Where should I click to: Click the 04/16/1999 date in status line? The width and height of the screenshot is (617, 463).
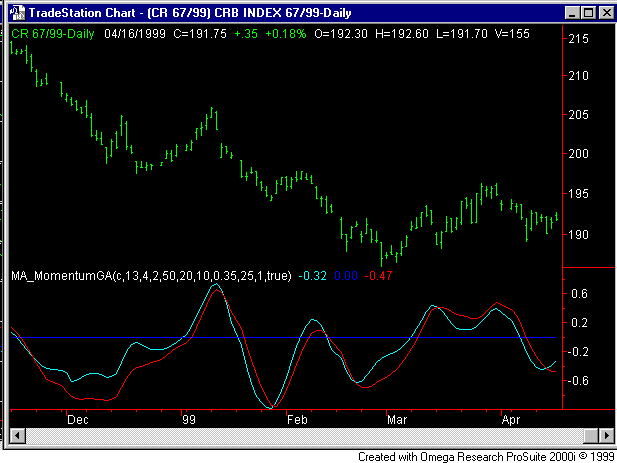point(125,32)
